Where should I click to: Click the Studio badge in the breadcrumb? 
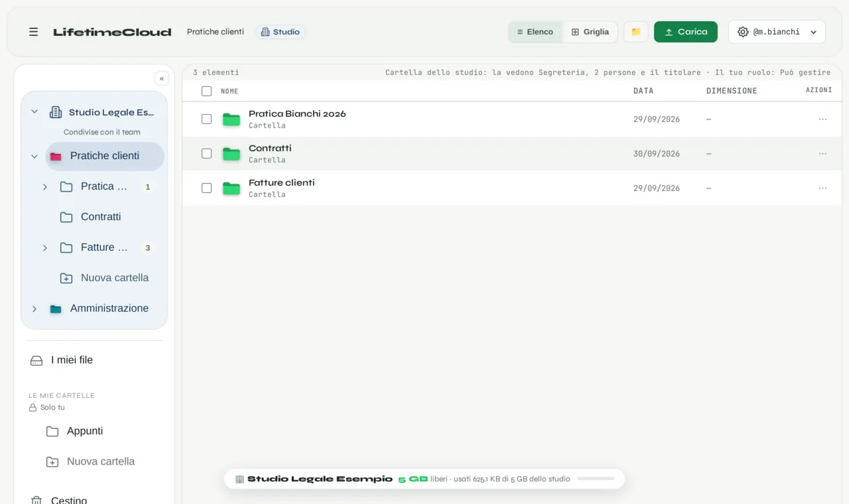coord(281,32)
